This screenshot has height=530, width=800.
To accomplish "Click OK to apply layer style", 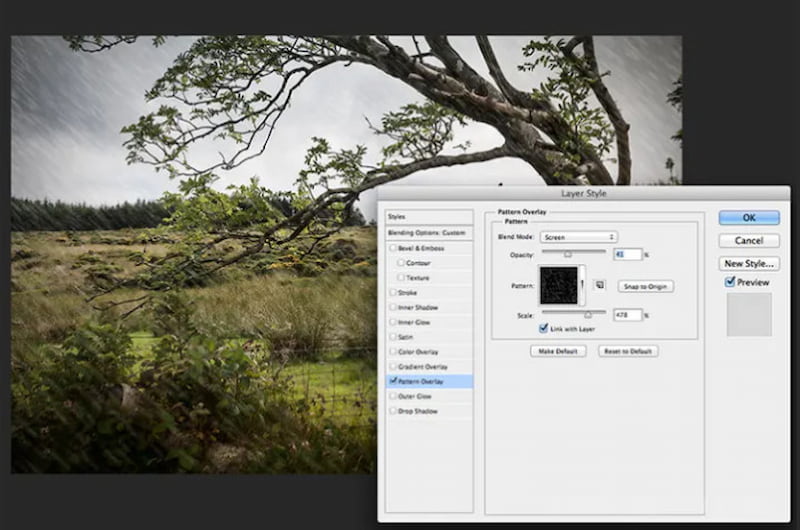I will coord(749,218).
